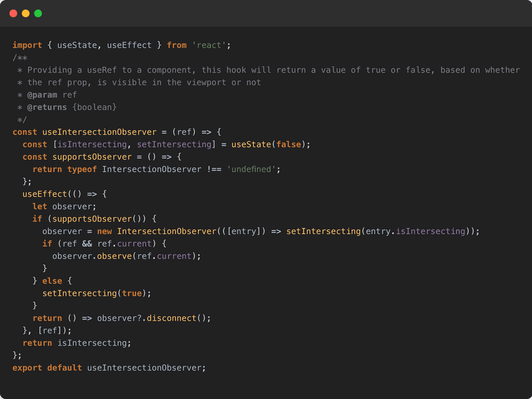Click the new keyword before IntersectionObserver
532x399 pixels.
[105, 231]
